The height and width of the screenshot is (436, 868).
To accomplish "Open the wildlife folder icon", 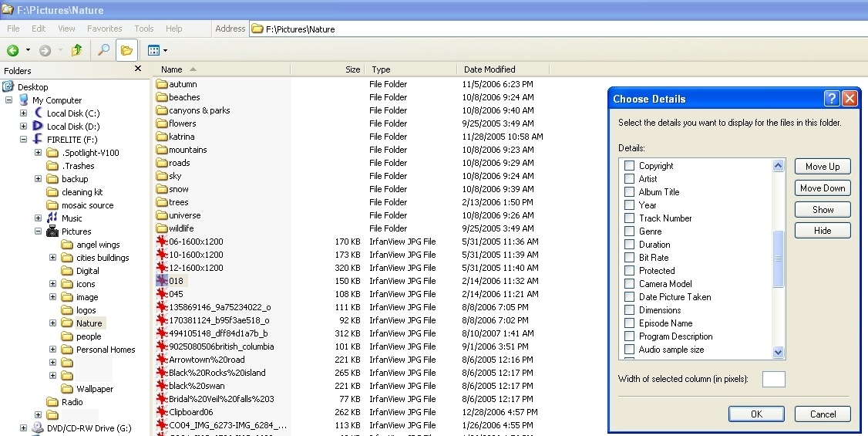I will (162, 228).
